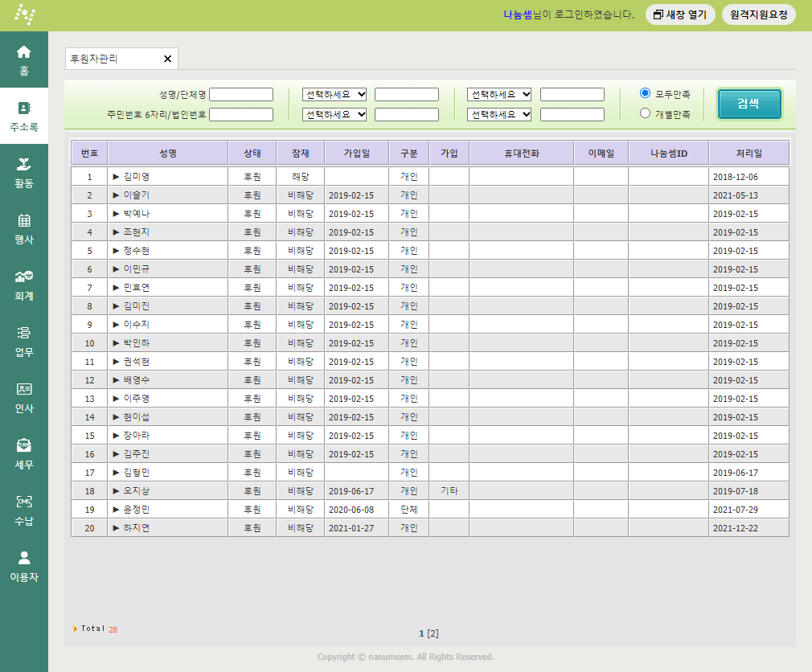The width and height of the screenshot is (812, 672).
Task: Select the 모두만족 radio button
Action: [645, 93]
